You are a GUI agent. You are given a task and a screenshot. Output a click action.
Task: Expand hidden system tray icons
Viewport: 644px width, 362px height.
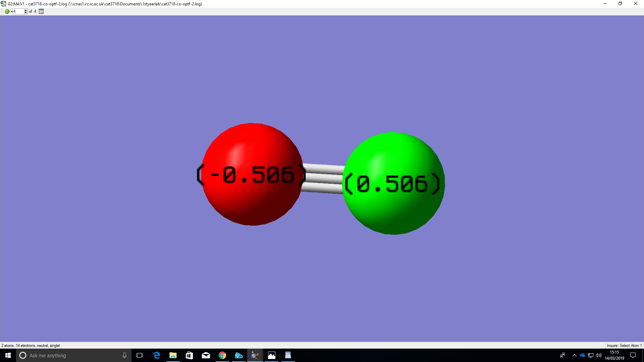coord(574,355)
